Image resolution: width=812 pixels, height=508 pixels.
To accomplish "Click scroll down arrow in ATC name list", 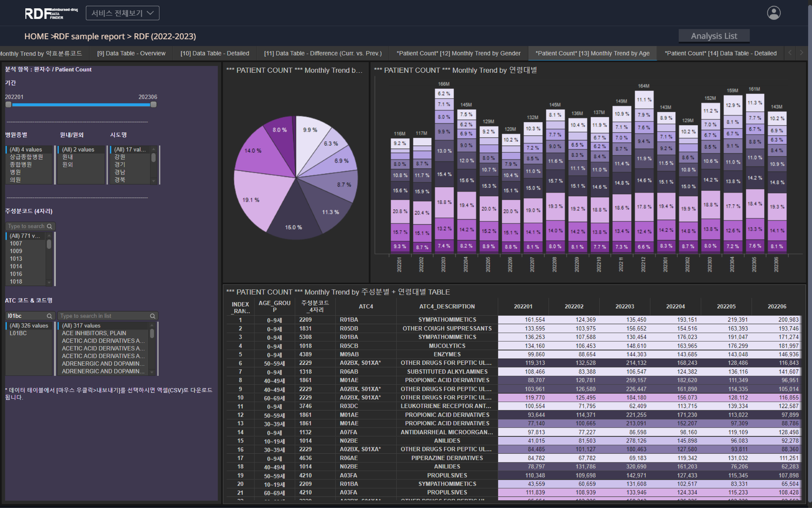I will (x=152, y=372).
